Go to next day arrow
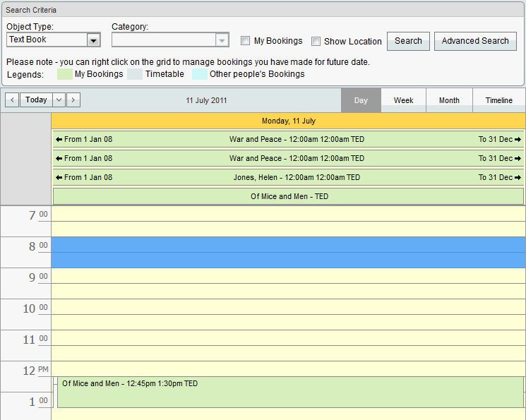 [73, 100]
